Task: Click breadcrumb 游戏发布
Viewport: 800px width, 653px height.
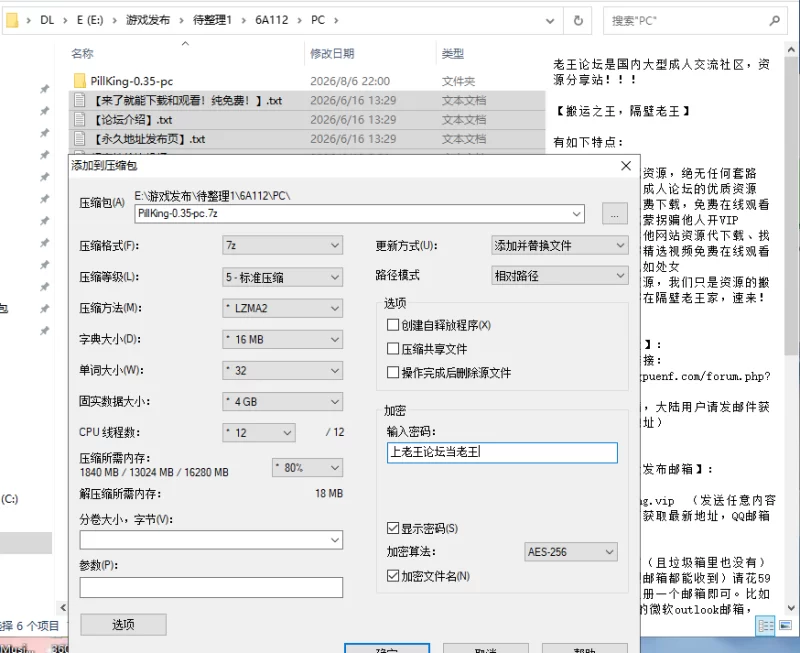Action: click(148, 20)
